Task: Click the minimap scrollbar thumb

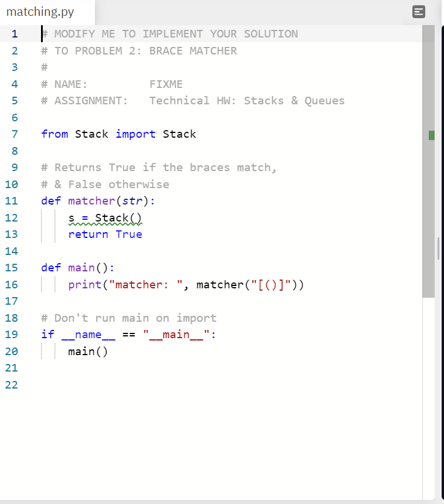Action: pyautogui.click(x=428, y=161)
